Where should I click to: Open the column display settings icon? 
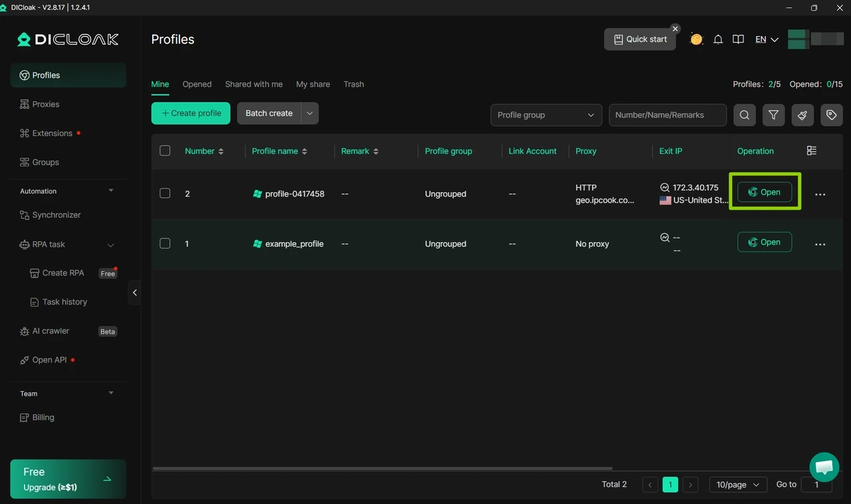811,151
